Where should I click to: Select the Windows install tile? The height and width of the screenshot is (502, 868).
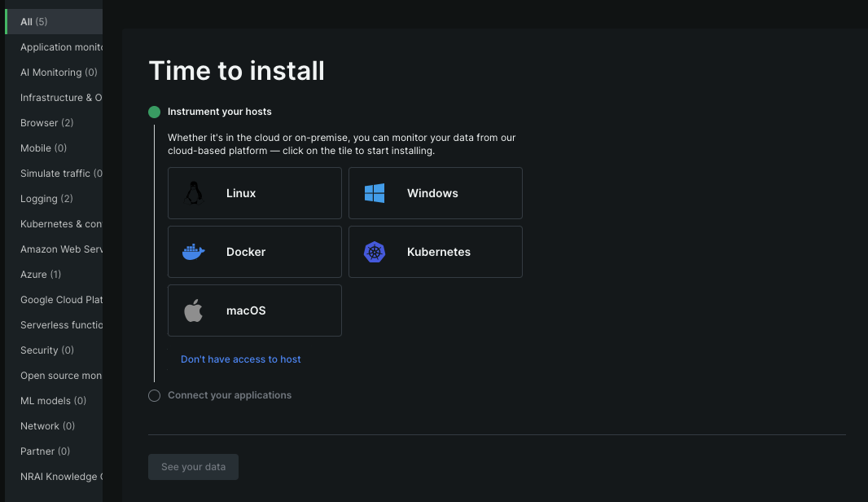click(x=435, y=193)
